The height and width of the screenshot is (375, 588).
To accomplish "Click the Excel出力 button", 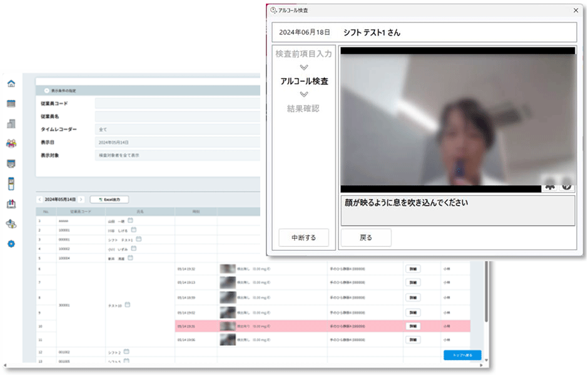I will coord(109,199).
